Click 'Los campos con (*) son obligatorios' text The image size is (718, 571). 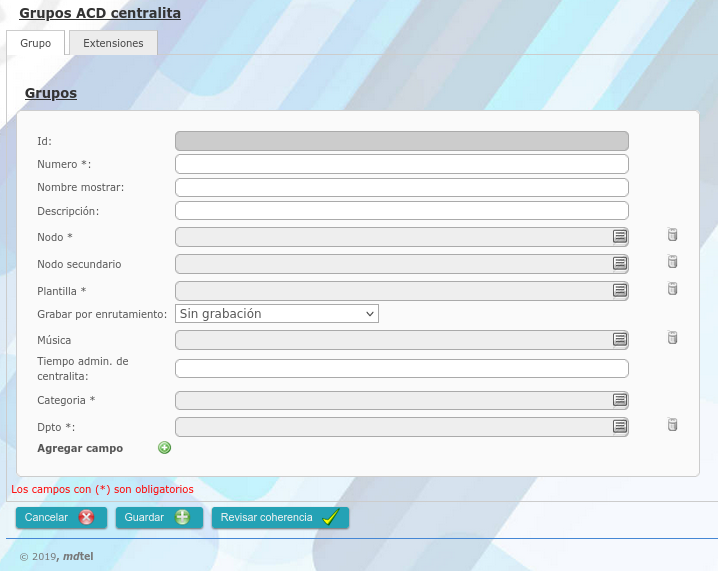click(102, 489)
